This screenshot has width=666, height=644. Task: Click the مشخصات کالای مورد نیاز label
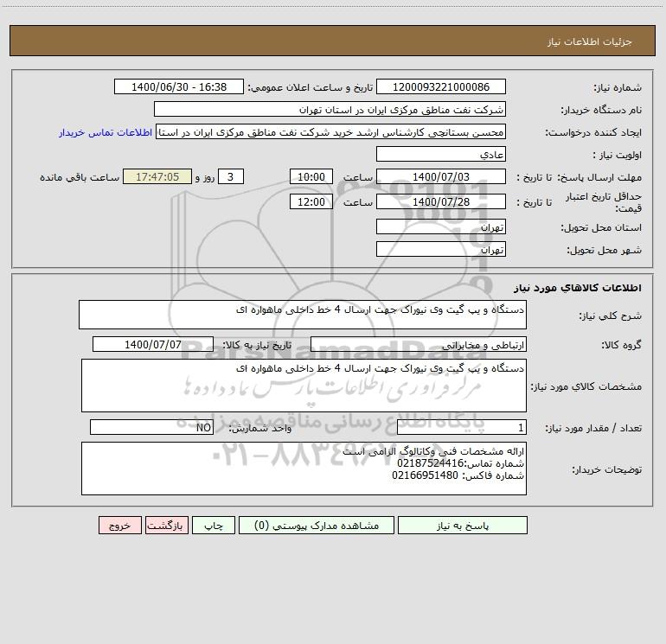pos(586,386)
